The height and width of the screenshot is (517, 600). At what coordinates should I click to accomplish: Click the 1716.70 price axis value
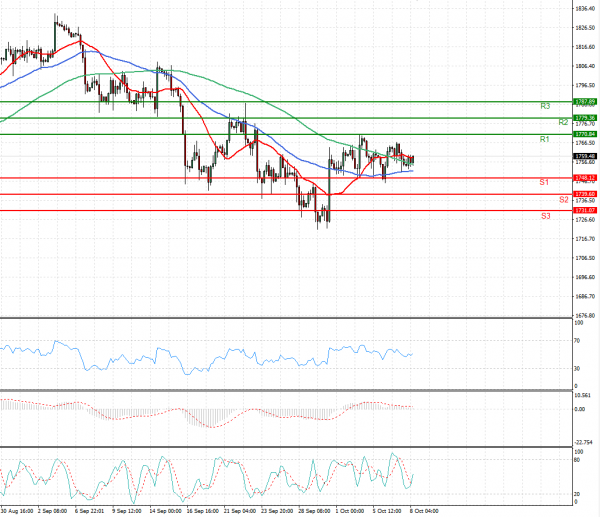tap(585, 239)
